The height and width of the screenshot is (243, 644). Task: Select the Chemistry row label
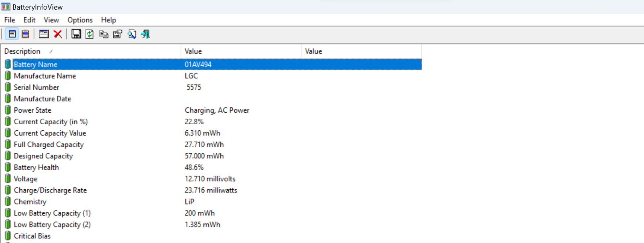[x=30, y=202]
